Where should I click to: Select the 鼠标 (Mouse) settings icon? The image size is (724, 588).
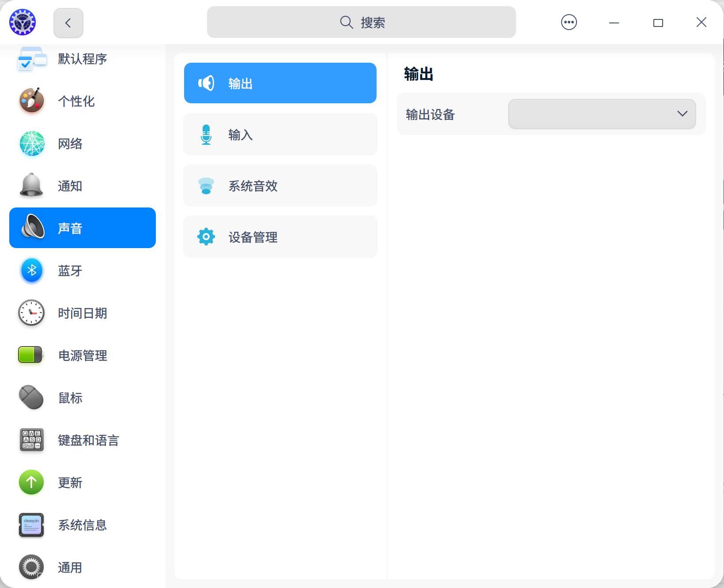[31, 398]
